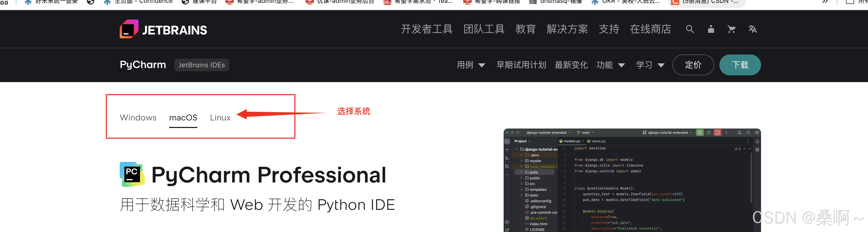
Task: Open the site search magnifier icon
Action: click(x=690, y=29)
